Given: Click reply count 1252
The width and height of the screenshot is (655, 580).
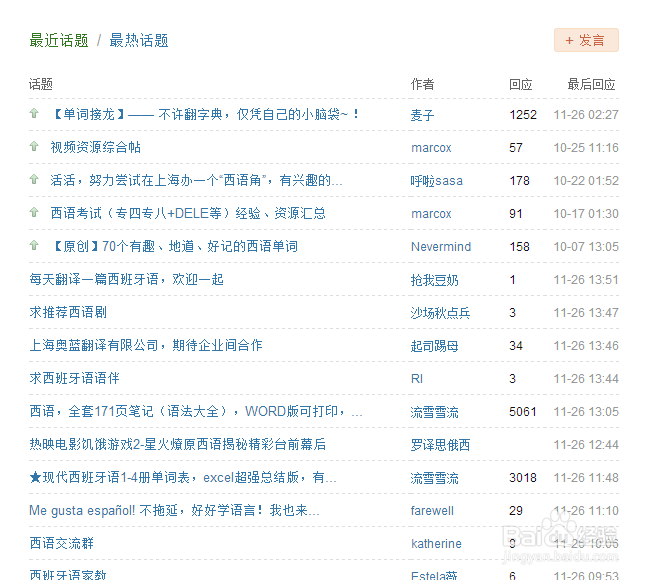Looking at the screenshot, I should [x=523, y=114].
